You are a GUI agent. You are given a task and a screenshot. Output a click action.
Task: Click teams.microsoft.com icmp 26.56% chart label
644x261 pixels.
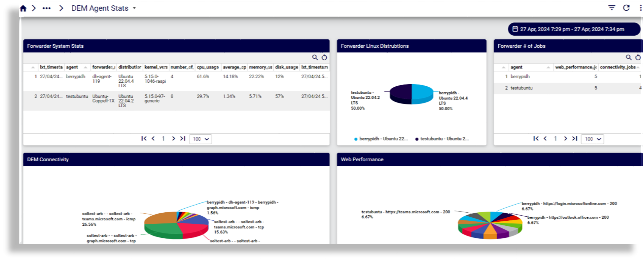[x=109, y=219]
